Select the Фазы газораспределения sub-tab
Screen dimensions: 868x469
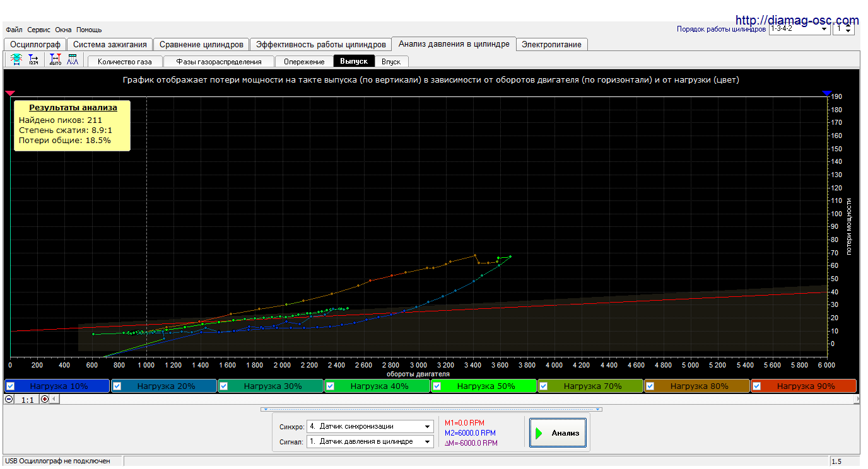coord(218,61)
